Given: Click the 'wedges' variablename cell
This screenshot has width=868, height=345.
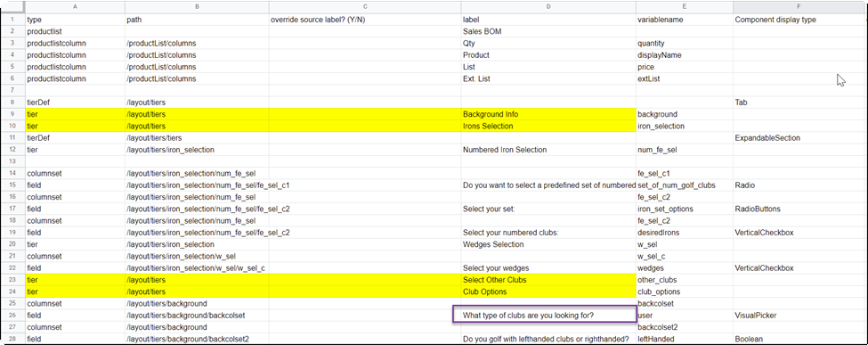Looking at the screenshot, I should tap(685, 268).
